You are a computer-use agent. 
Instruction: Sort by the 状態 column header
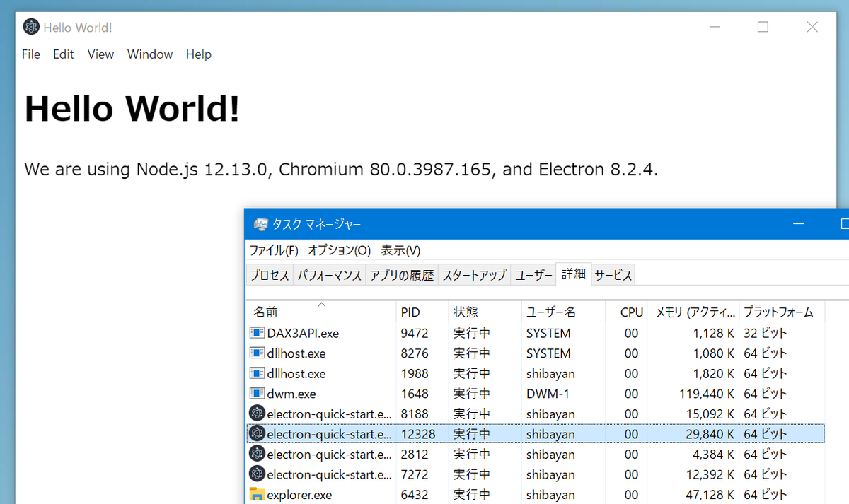click(x=485, y=312)
